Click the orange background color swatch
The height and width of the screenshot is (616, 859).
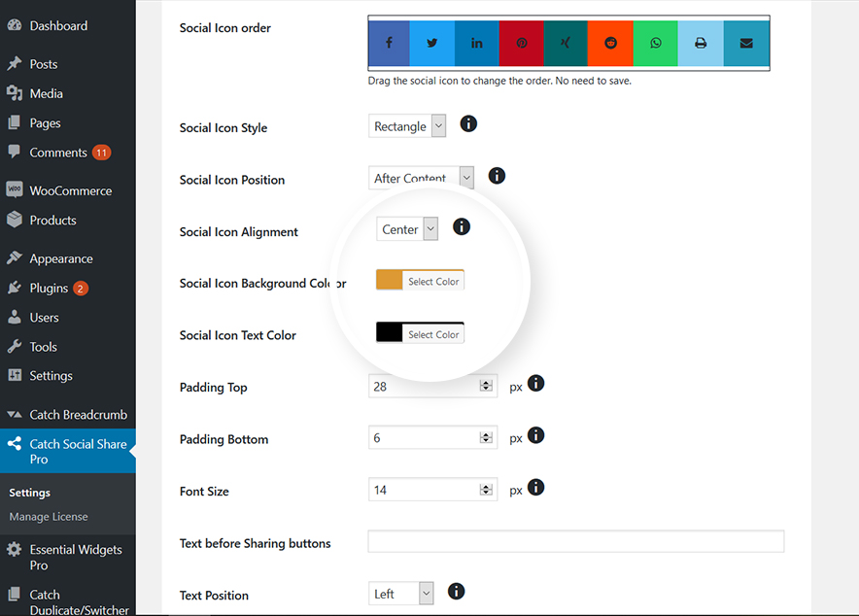click(x=389, y=280)
